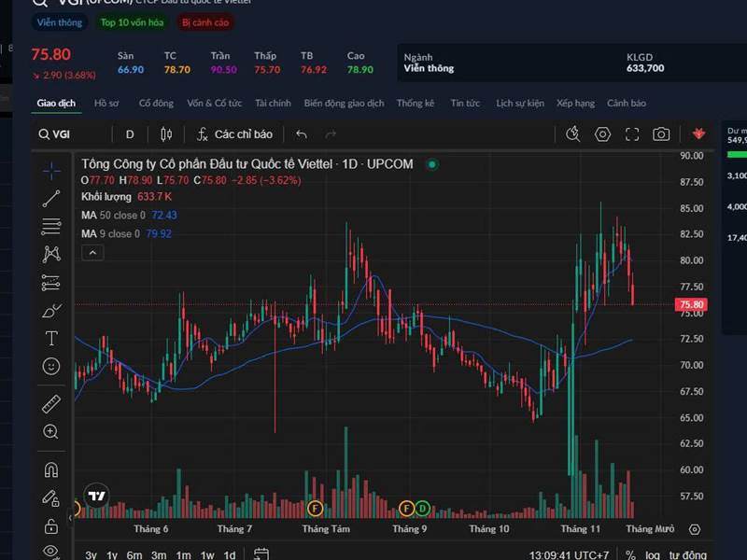Select the trend line drawing tool
747x560 pixels.
pos(51,198)
